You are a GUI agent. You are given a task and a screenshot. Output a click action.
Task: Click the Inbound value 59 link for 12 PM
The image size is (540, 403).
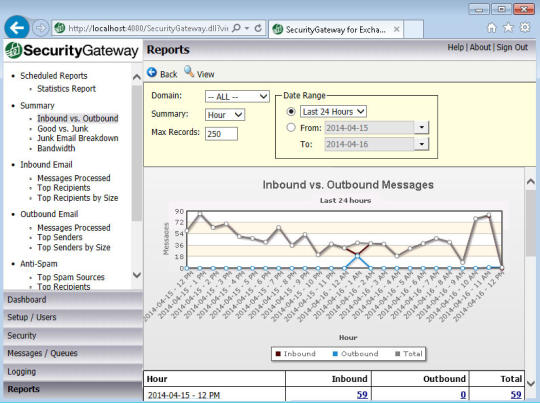362,395
